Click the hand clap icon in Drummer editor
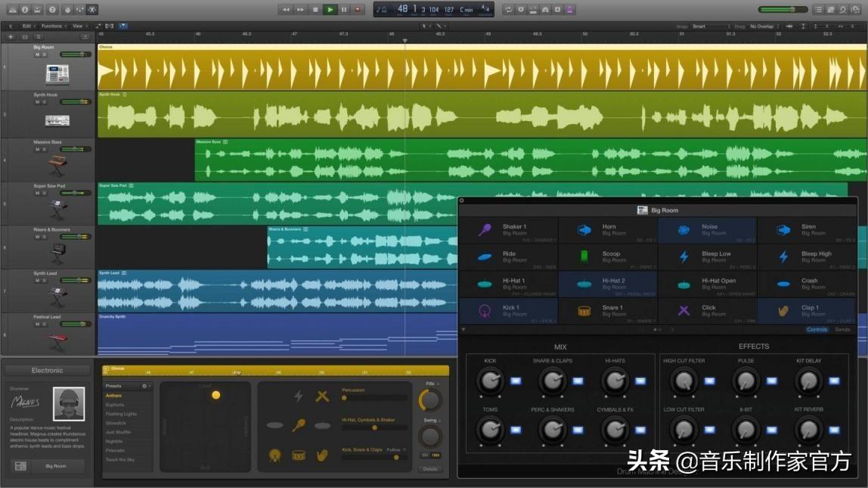Viewport: 868px width, 488px height. point(322,455)
